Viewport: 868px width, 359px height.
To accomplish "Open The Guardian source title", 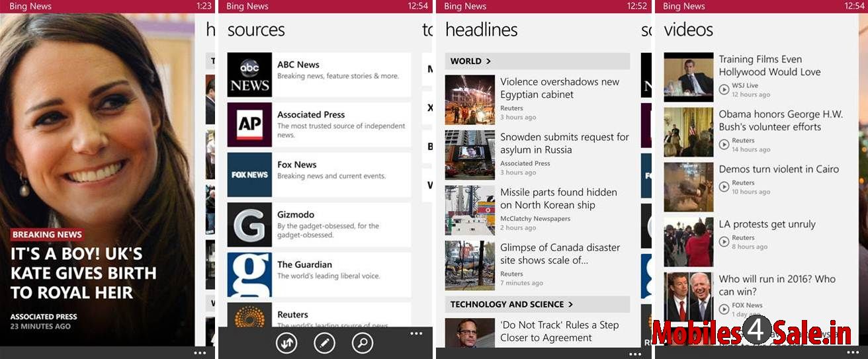I will pos(304,264).
